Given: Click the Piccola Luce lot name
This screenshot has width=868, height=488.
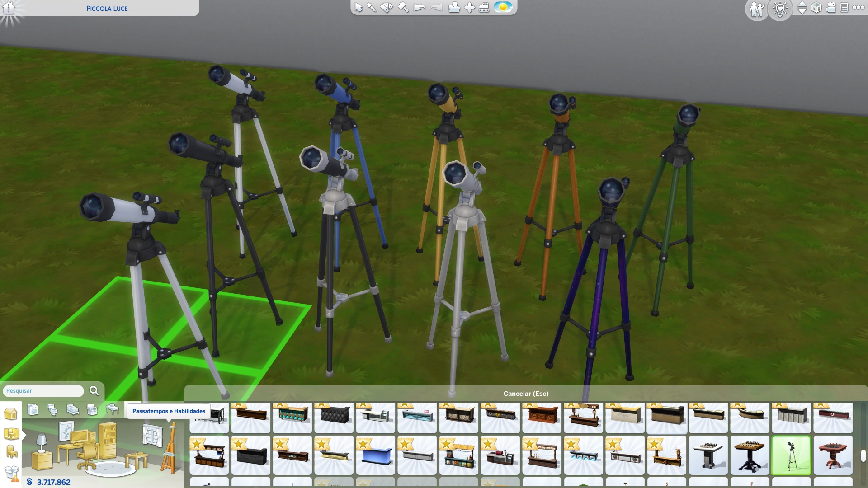Looking at the screenshot, I should (x=107, y=9).
